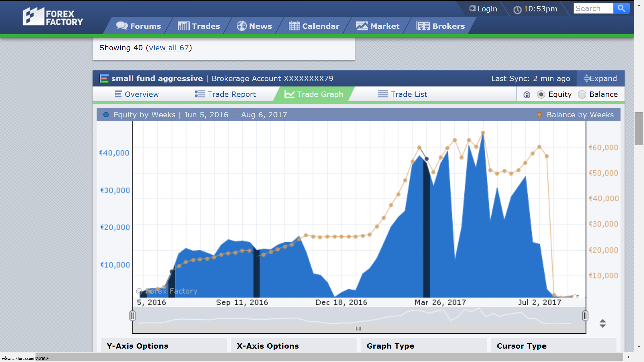The width and height of the screenshot is (644, 362).
Task: Open the Calendar tab
Action: coord(314,26)
